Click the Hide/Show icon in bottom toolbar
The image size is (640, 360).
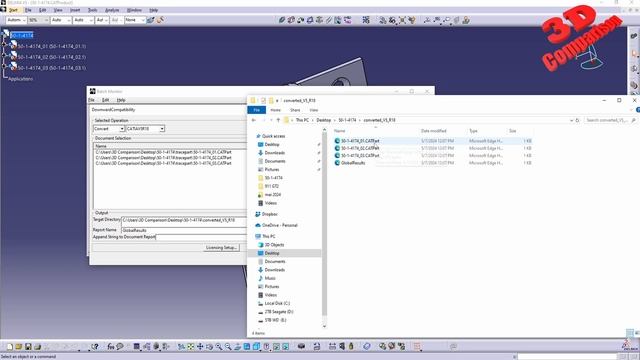pyautogui.click(x=276, y=347)
